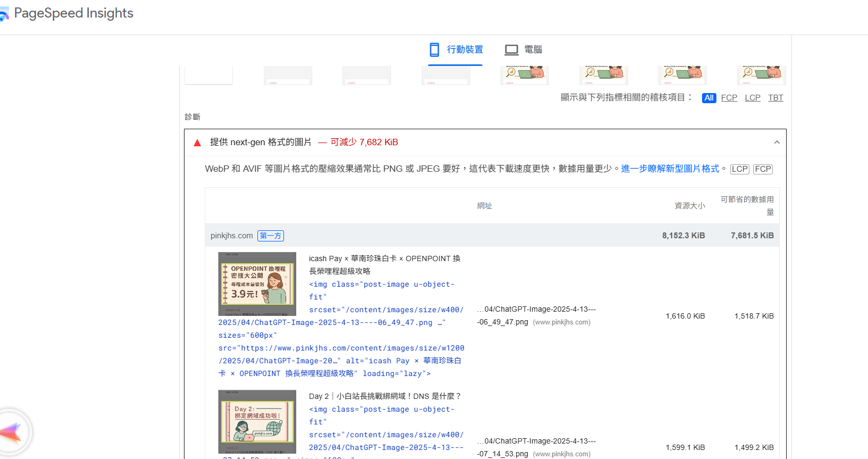
Task: Open the OPENPOINT 換哩程 image thumbnail
Action: [x=257, y=284]
